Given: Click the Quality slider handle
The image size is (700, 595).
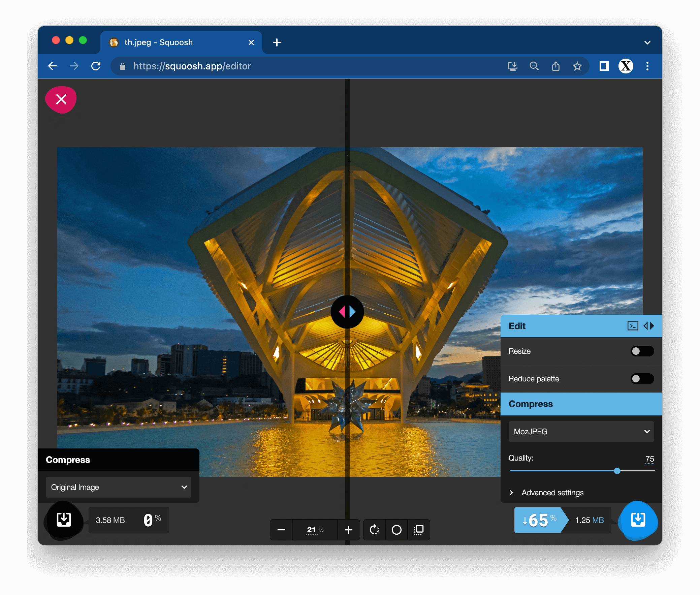Looking at the screenshot, I should click(x=617, y=471).
